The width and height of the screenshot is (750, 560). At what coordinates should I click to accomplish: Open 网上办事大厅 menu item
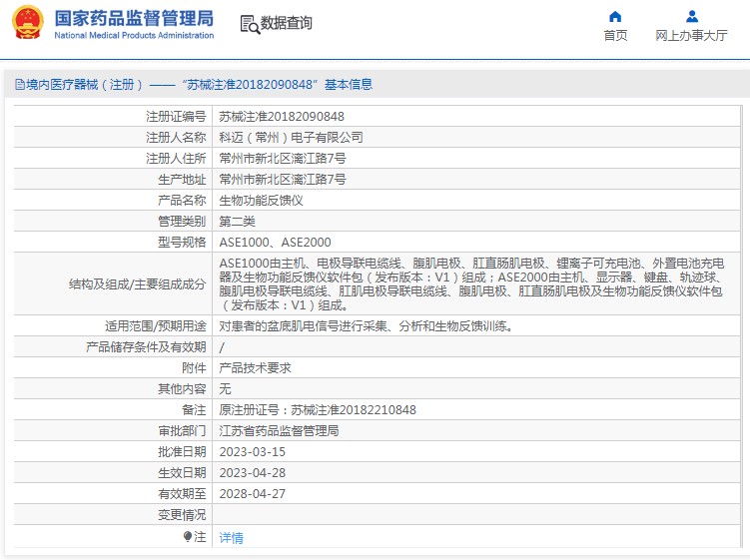(691, 35)
